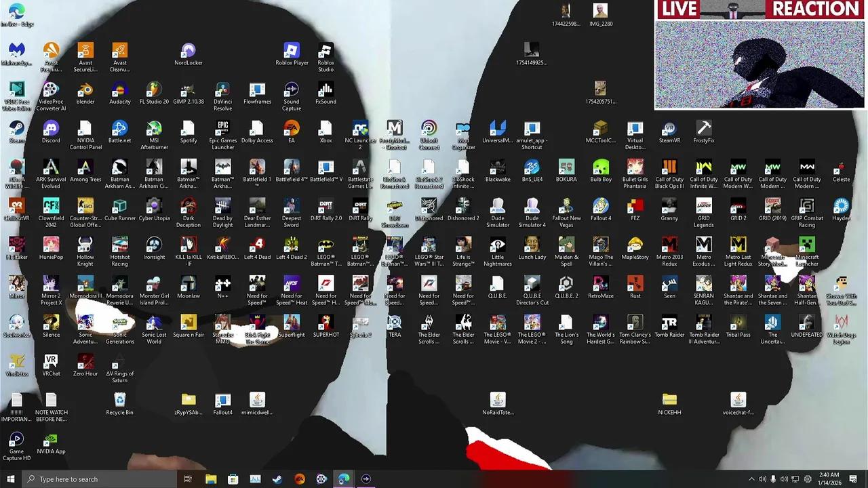Open Roblox Studio shortcut
The height and width of the screenshot is (488, 868).
325,58
